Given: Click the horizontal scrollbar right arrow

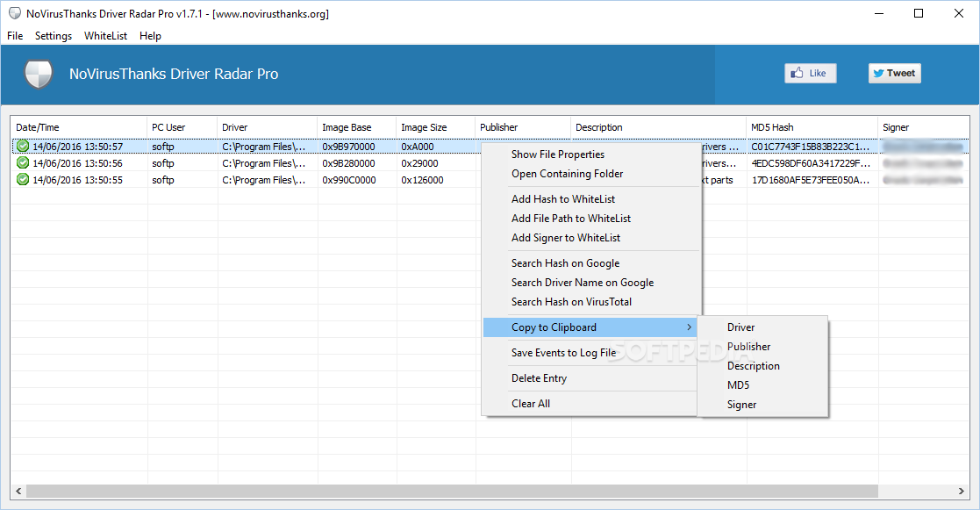Looking at the screenshot, I should [x=962, y=492].
